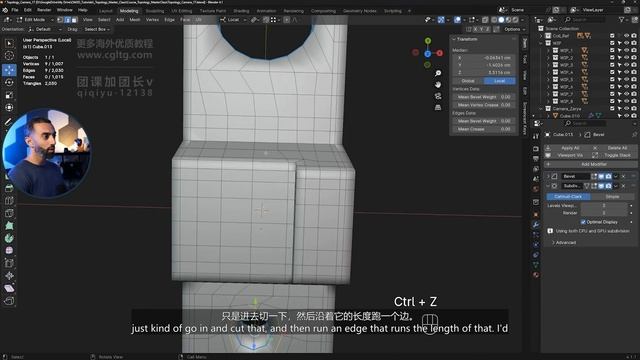Hide WIP_4 collection with eye icon
640x360 pixels.
(627, 72)
